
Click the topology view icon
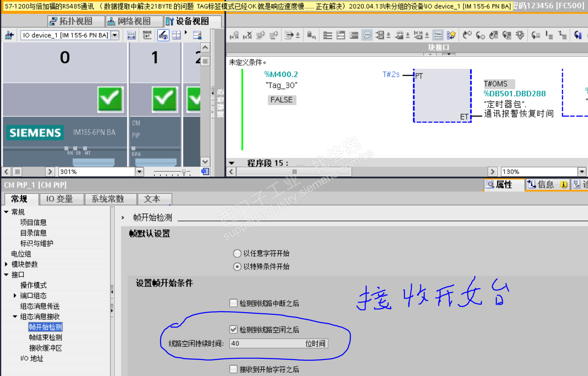click(x=53, y=21)
